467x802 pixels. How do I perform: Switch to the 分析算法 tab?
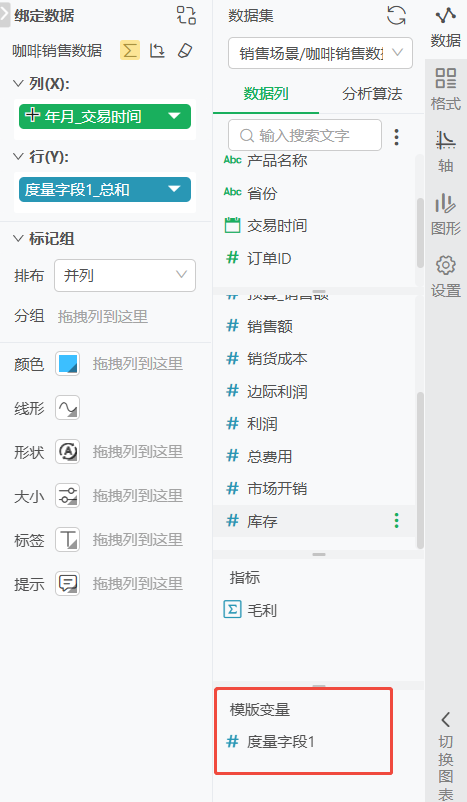coord(372,94)
